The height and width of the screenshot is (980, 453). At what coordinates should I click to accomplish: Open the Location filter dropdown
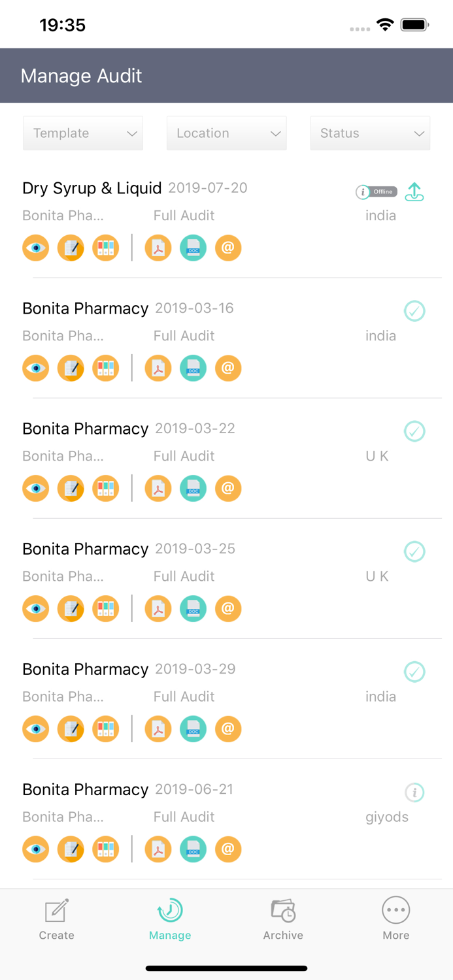(226, 133)
